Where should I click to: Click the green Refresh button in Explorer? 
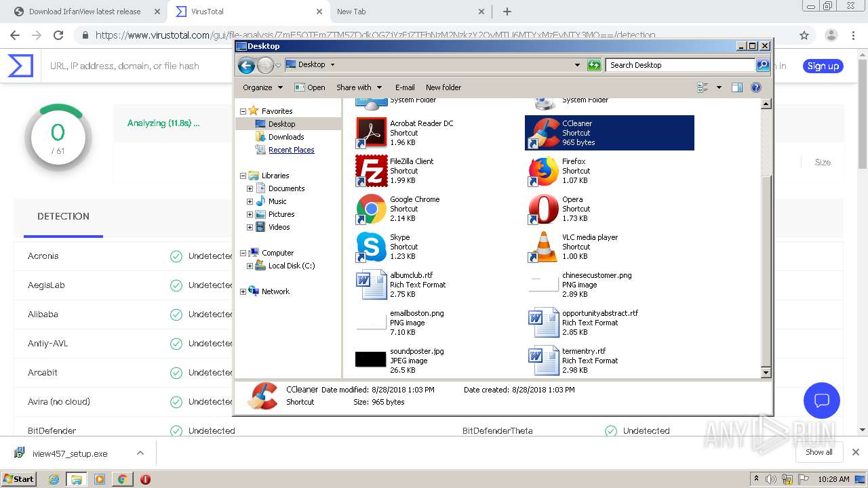coord(594,65)
